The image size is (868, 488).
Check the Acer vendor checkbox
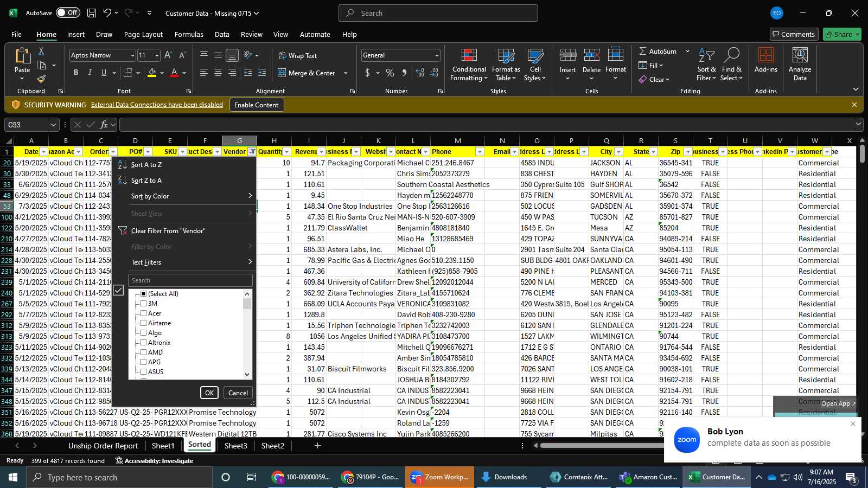click(x=144, y=313)
